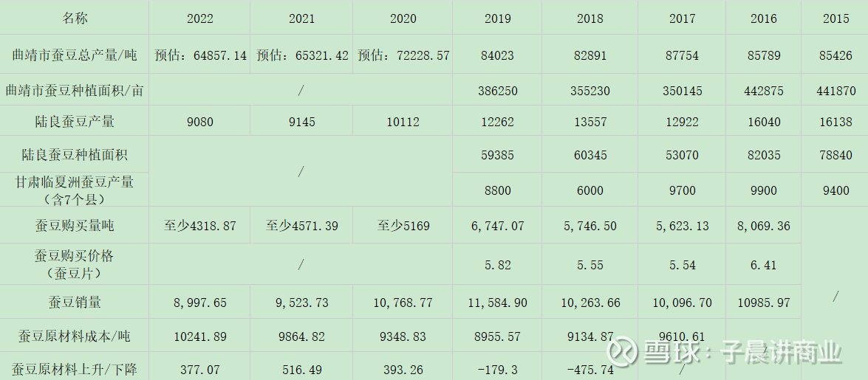Click the 曲靖市蚕豆总产量/吨 row label
The image size is (868, 380).
(75, 55)
